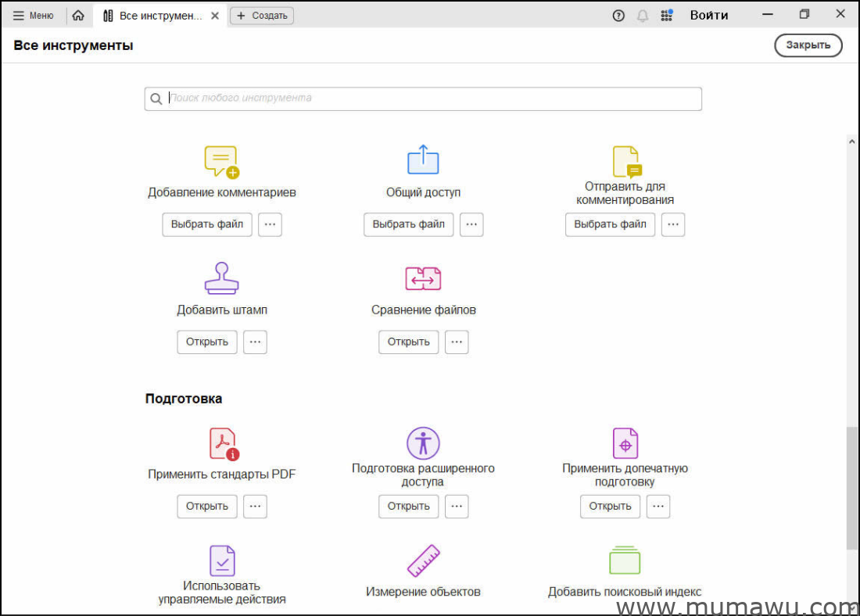
Task: Go to Home via house icon
Action: [78, 15]
